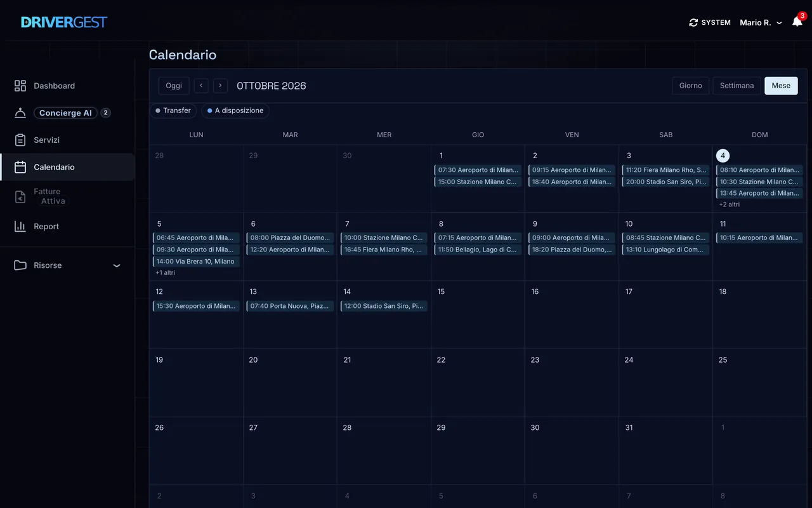
Task: Open the 11:20 Fiera Milano Rho event
Action: click(665, 170)
